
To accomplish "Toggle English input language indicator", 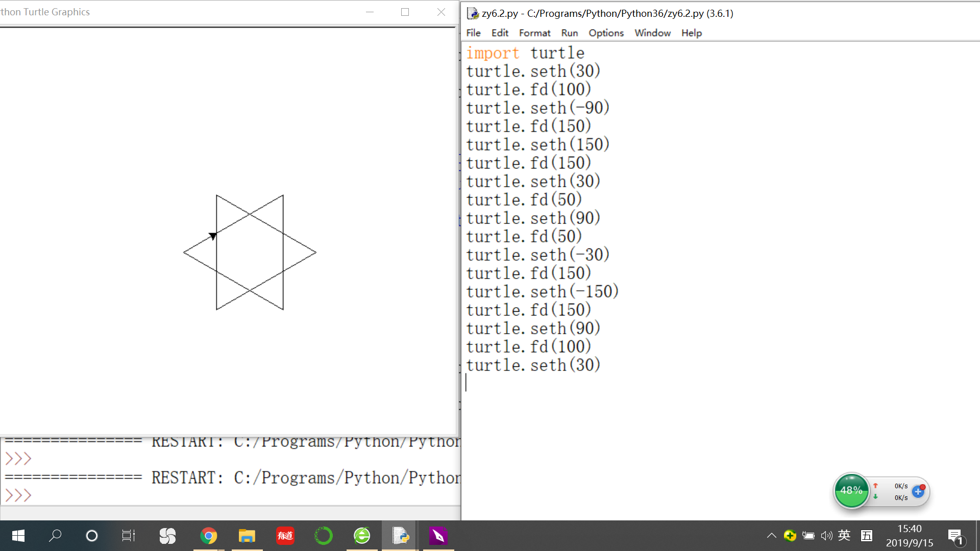I will 844,536.
